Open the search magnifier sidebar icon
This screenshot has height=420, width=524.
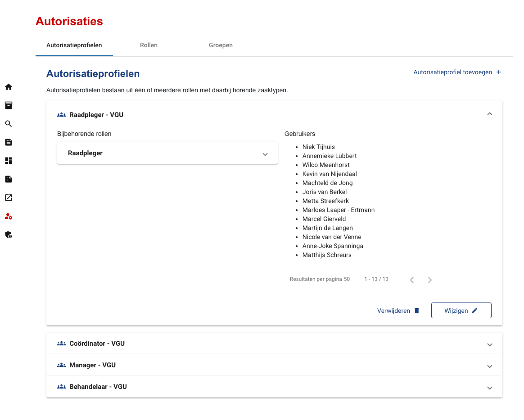pyautogui.click(x=9, y=124)
